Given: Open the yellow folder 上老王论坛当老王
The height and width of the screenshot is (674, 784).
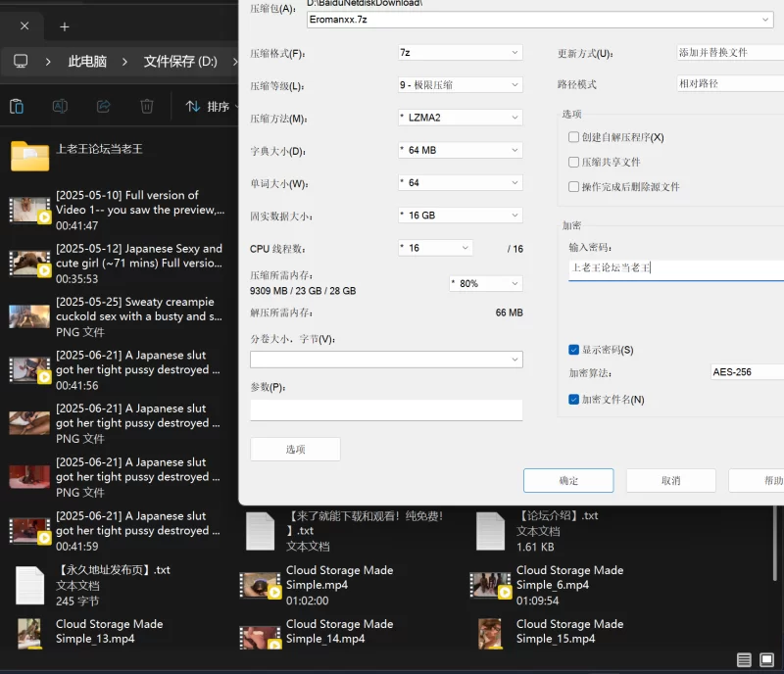Looking at the screenshot, I should coord(30,155).
